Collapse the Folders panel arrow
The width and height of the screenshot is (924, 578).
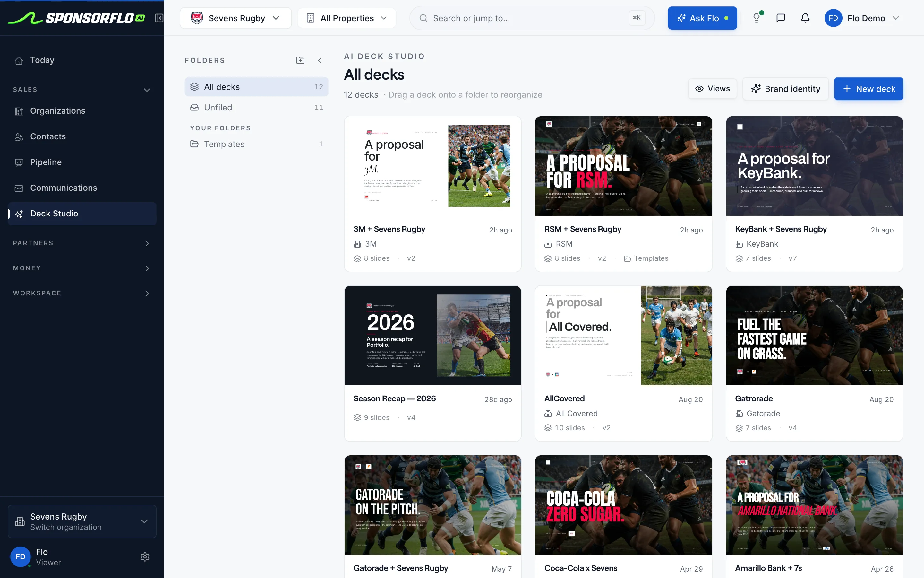(x=320, y=60)
